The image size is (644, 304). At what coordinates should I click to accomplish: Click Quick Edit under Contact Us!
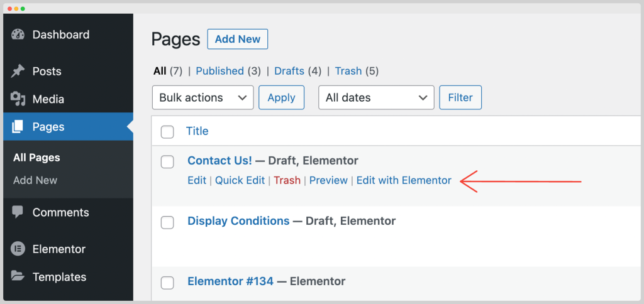pos(240,180)
